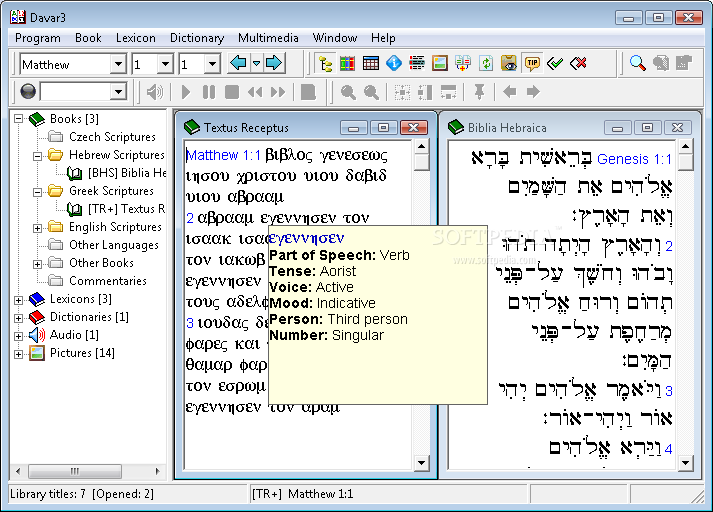
Task: Expand the Dictionaries [1] node
Action: click(x=18, y=318)
